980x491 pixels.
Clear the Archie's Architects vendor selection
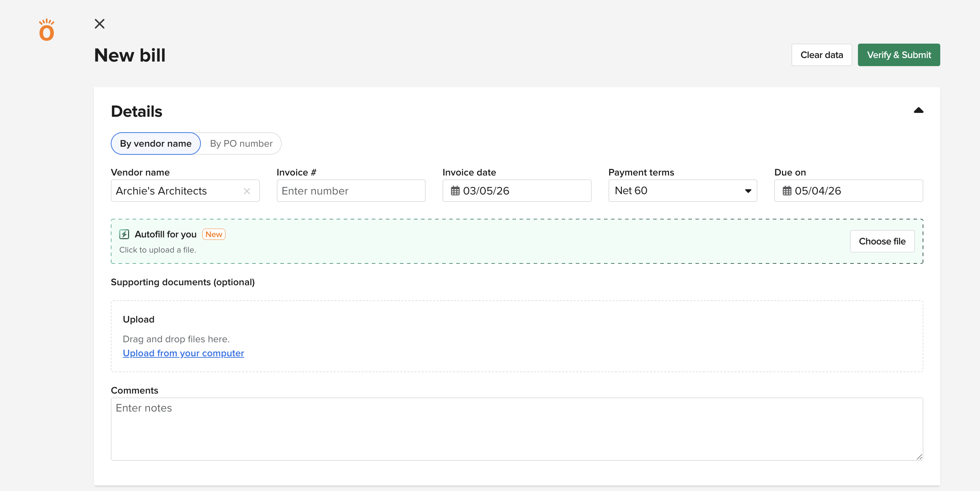click(247, 191)
